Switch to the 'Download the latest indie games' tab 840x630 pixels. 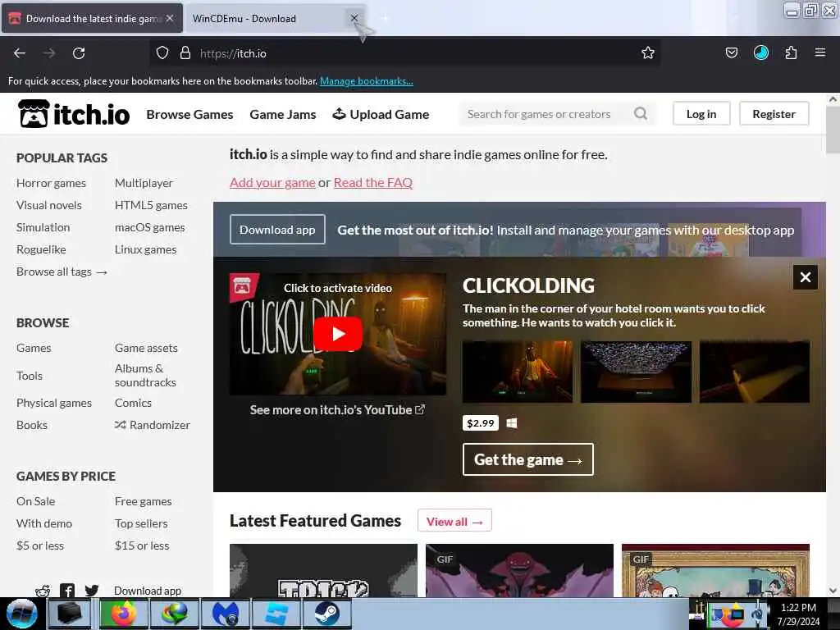(92, 18)
